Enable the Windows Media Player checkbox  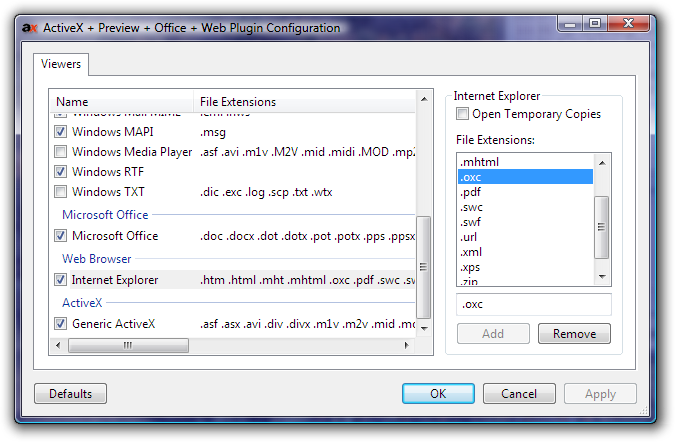tap(61, 152)
